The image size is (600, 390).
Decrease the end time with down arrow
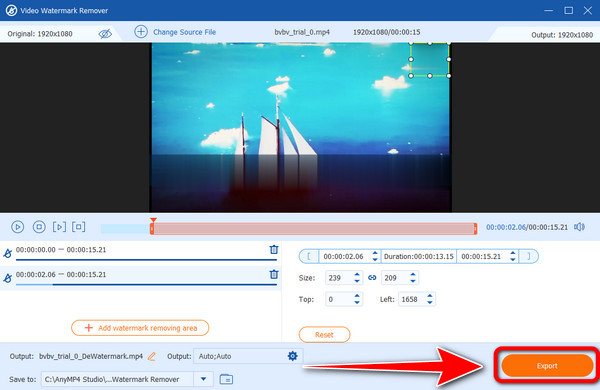[513, 259]
